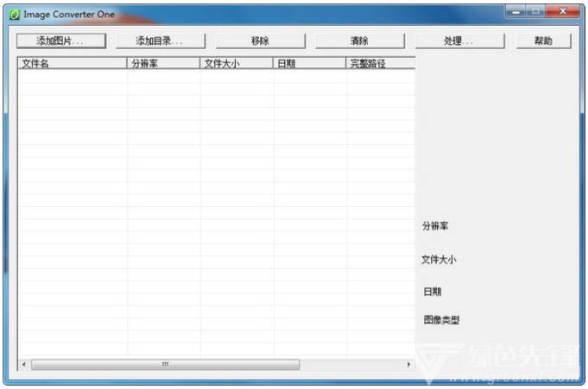This screenshot has height=389, width=588.
Task: Click the 图像类型 label
Action: pyautogui.click(x=441, y=320)
